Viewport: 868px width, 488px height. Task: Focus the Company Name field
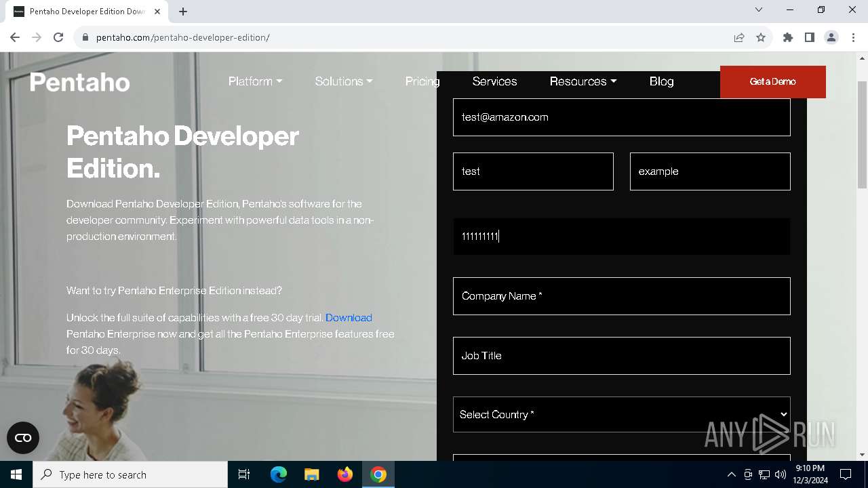click(x=622, y=296)
